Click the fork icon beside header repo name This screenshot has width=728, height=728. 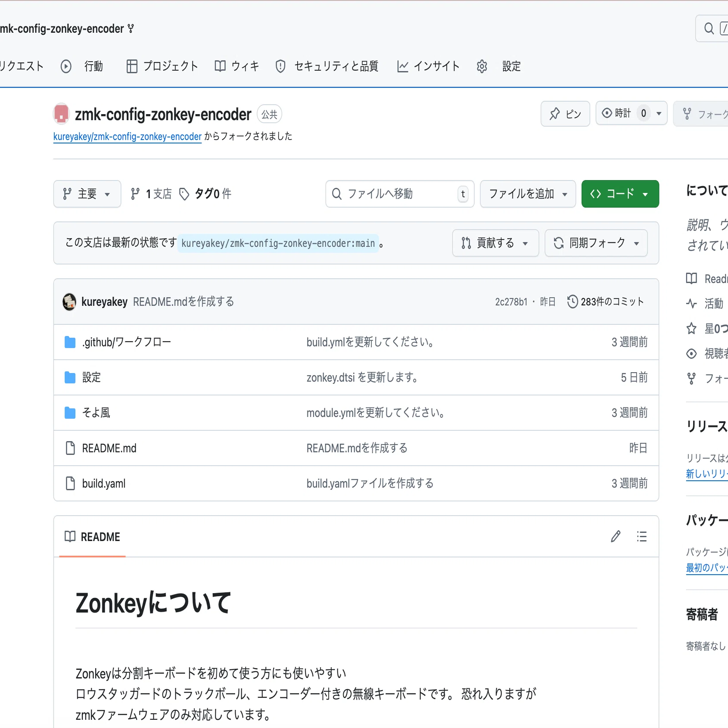point(131,28)
